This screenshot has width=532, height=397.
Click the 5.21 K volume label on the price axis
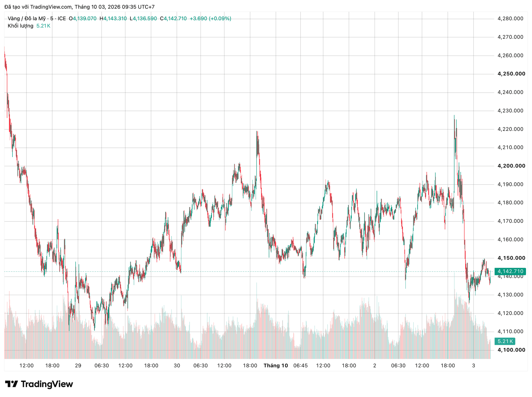505,341
